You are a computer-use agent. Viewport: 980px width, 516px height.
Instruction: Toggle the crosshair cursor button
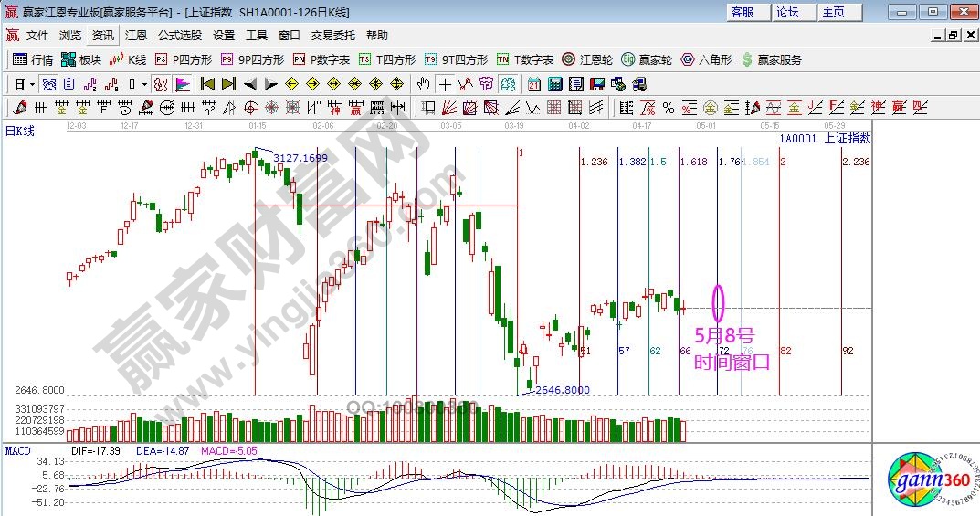click(x=445, y=84)
